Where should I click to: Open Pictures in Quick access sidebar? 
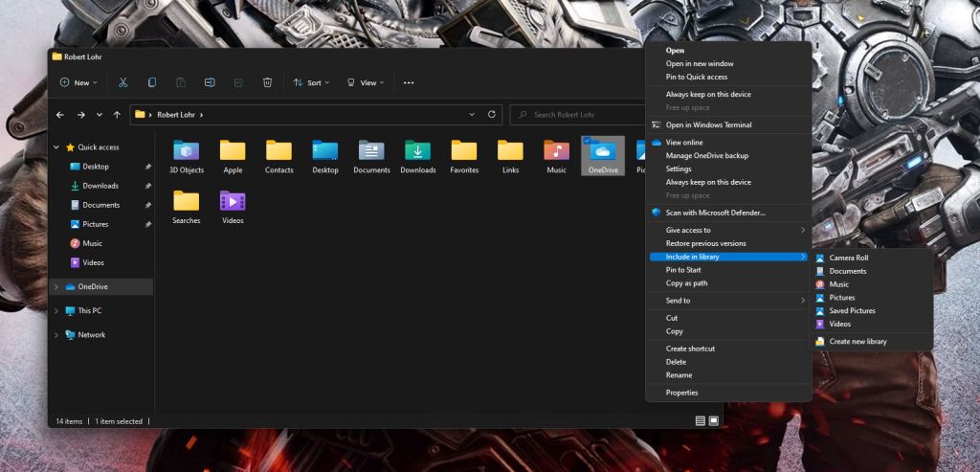(95, 224)
